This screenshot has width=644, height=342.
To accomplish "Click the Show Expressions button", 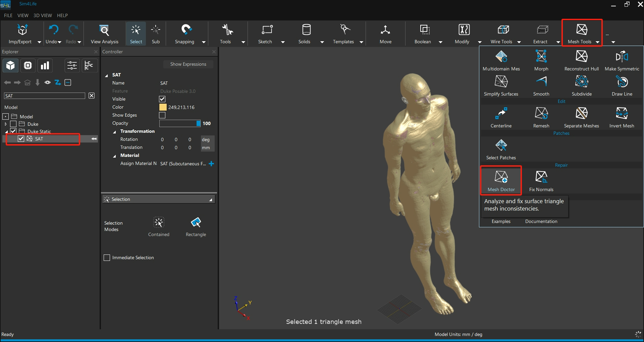I will (188, 64).
